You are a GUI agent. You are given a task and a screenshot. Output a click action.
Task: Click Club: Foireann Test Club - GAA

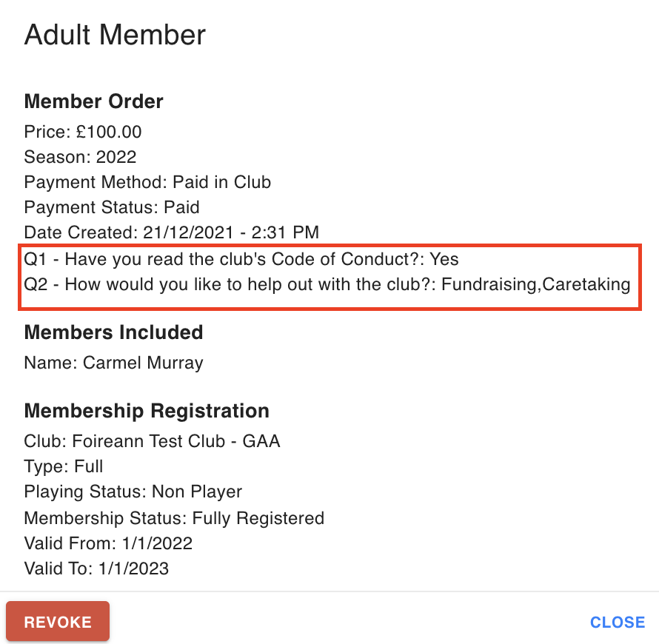(152, 441)
